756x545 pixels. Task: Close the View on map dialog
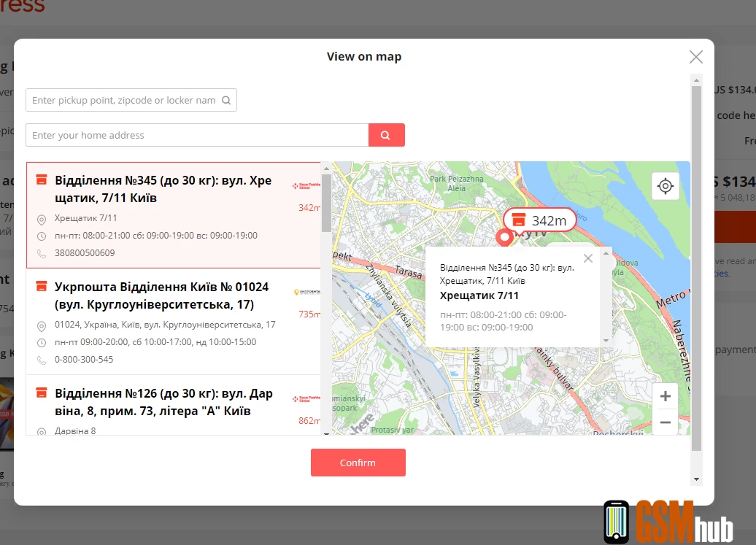(x=695, y=57)
